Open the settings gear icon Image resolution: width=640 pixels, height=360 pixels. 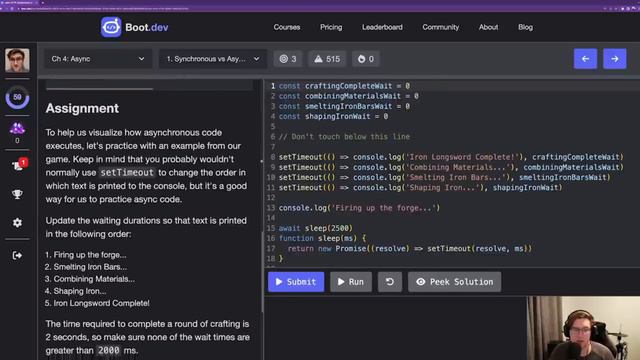(x=17, y=222)
